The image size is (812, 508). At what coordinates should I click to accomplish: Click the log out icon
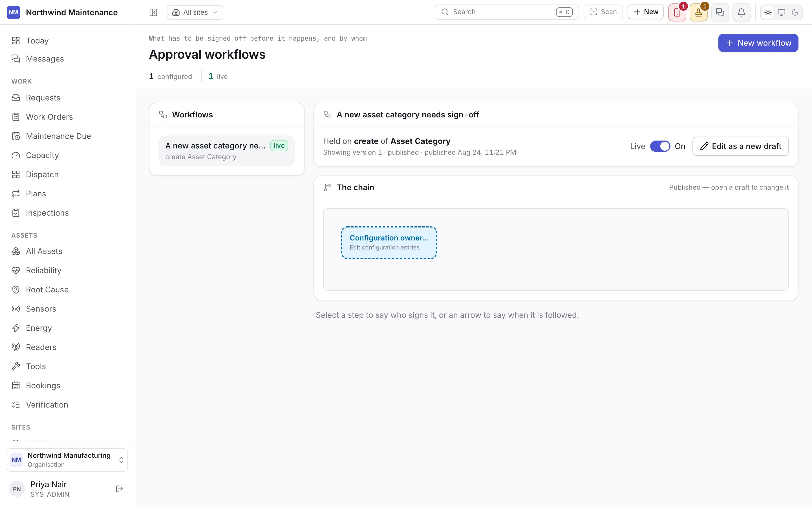(120, 489)
